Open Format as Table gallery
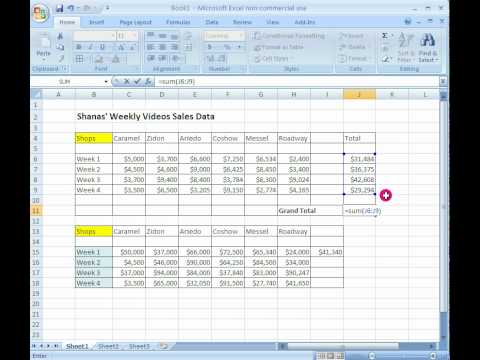The height and width of the screenshot is (360, 480). [279, 47]
